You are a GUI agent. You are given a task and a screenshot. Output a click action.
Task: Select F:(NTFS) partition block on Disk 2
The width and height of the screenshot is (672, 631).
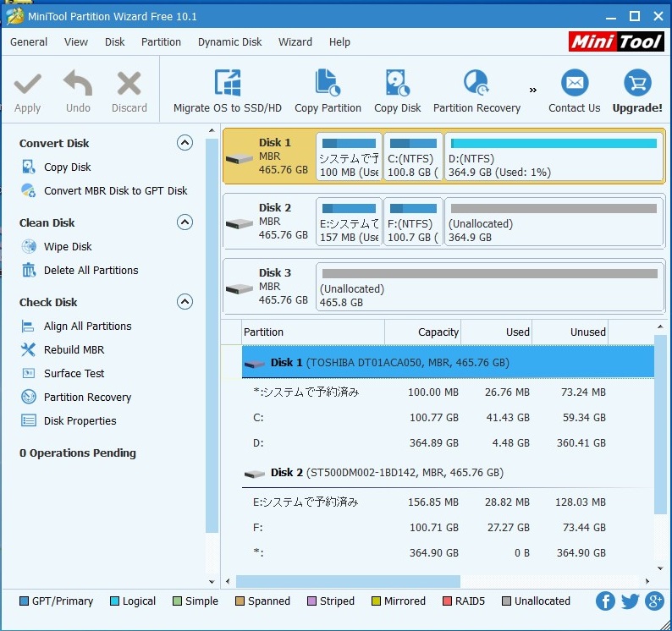tap(413, 222)
